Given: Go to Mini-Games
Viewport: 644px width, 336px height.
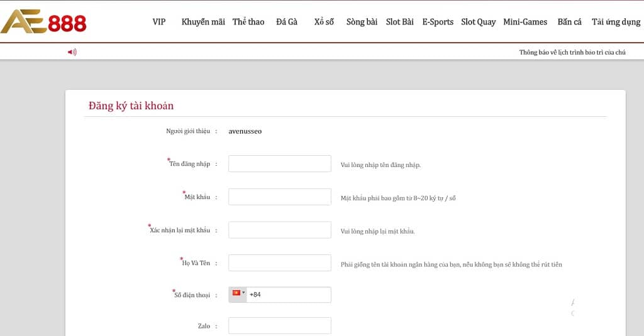Looking at the screenshot, I should tap(525, 22).
